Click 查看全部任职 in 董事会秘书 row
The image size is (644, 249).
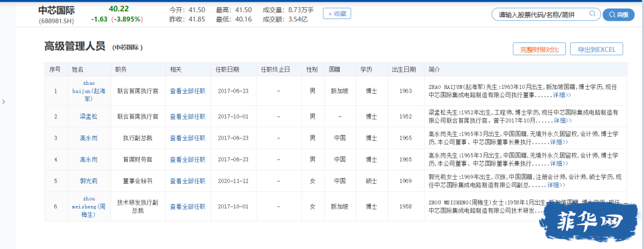188,181
